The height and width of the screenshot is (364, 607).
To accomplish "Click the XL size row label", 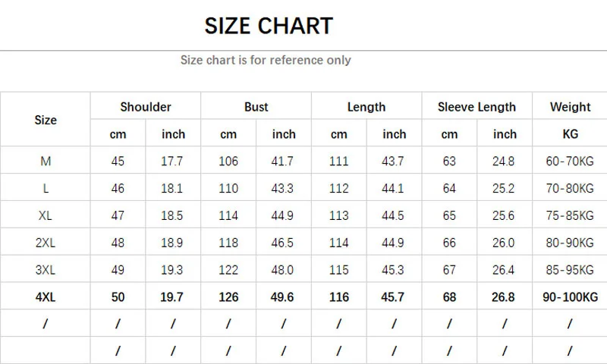I will tap(46, 216).
